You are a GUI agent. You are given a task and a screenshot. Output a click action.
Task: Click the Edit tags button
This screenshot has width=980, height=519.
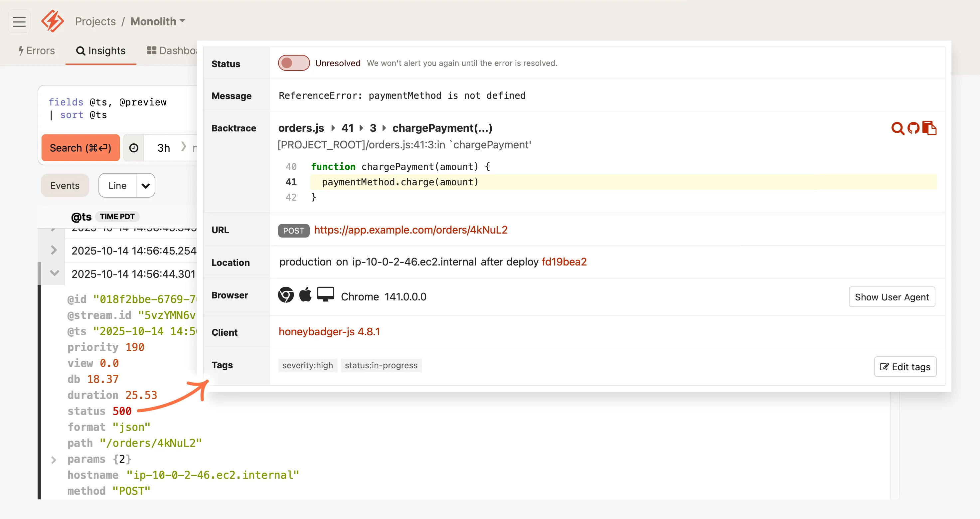pyautogui.click(x=905, y=366)
